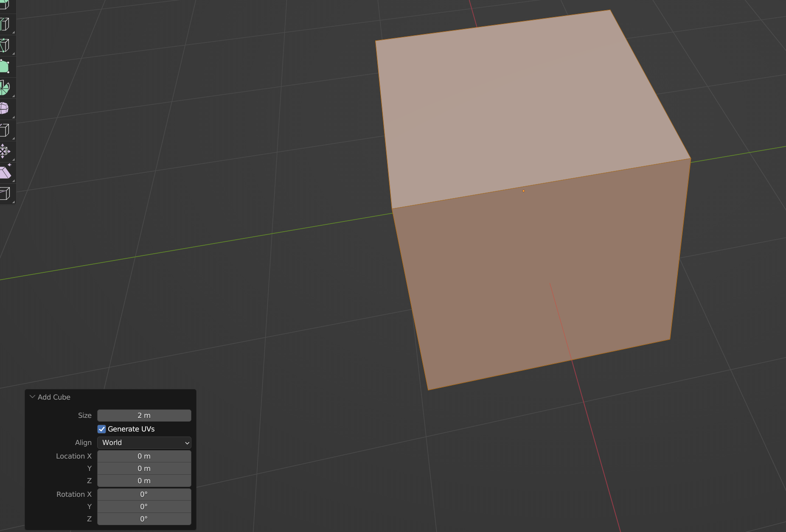This screenshot has height=532, width=786.
Task: Click the Rotation Z value field
Action: point(144,519)
